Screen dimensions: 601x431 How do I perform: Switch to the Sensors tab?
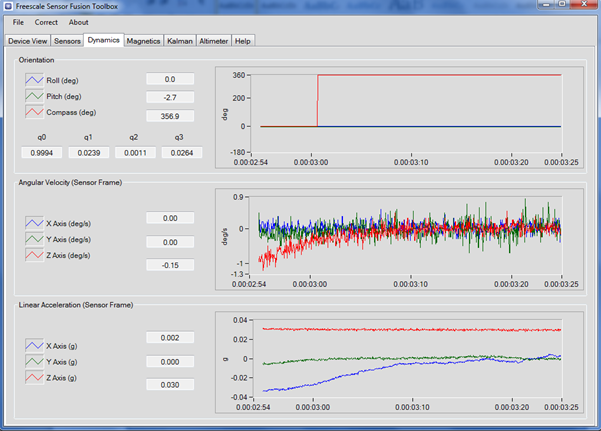pos(67,41)
